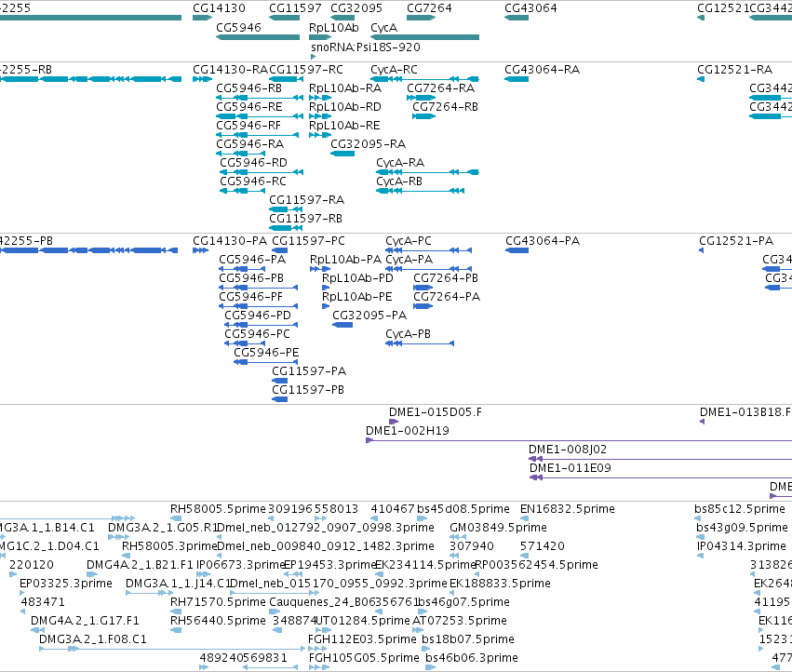Image resolution: width=792 pixels, height=672 pixels.
Task: Click transcript CG5946-RD
Action: coord(253,163)
